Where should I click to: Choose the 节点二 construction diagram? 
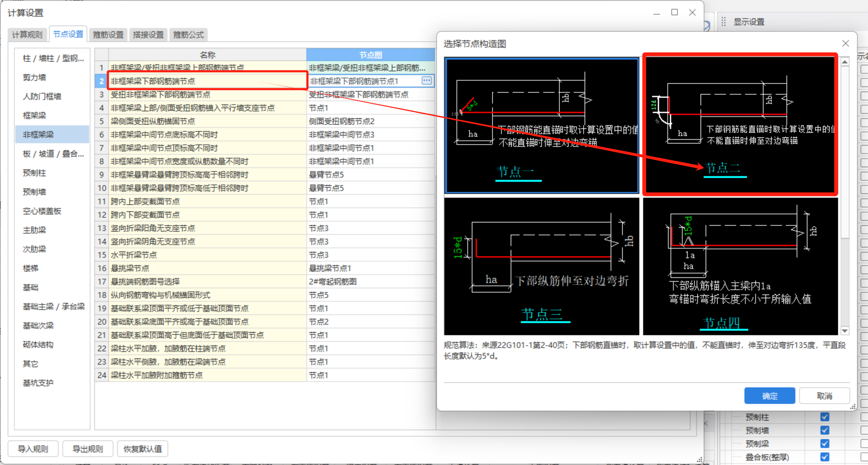coord(740,124)
